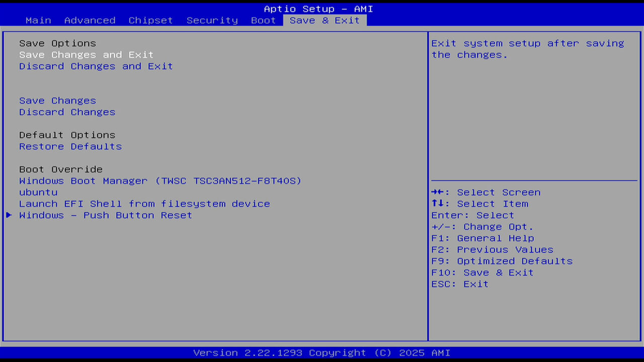Open the Chipset tab
Image resolution: width=644 pixels, height=362 pixels.
(x=150, y=21)
